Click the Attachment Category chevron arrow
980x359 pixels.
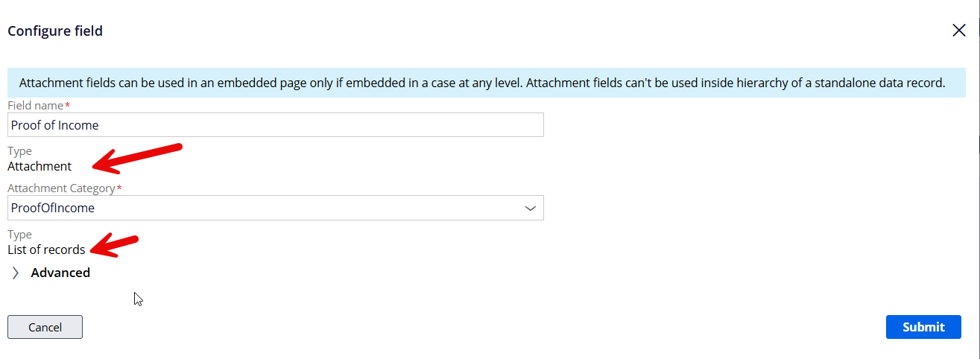pyautogui.click(x=531, y=209)
